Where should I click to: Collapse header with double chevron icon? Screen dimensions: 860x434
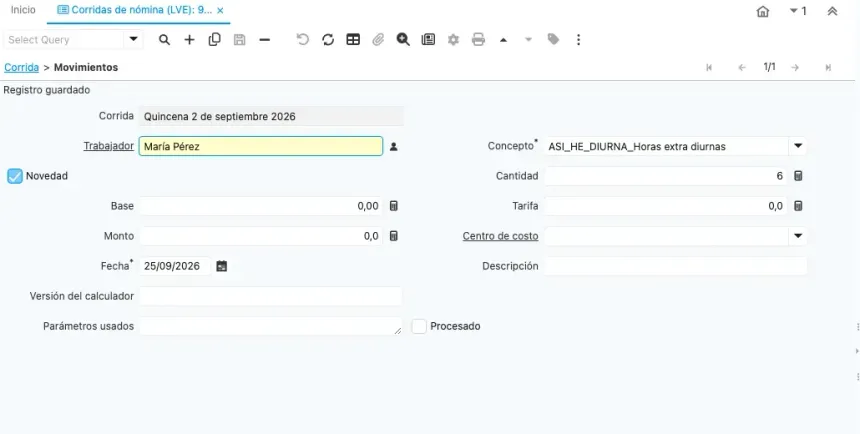[x=832, y=11]
